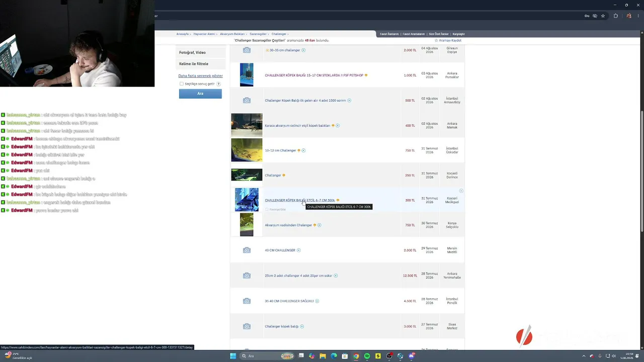Open Akvaryum vadisinden Challenger listing
Image resolution: width=644 pixels, height=362 pixels.
pos(288,225)
